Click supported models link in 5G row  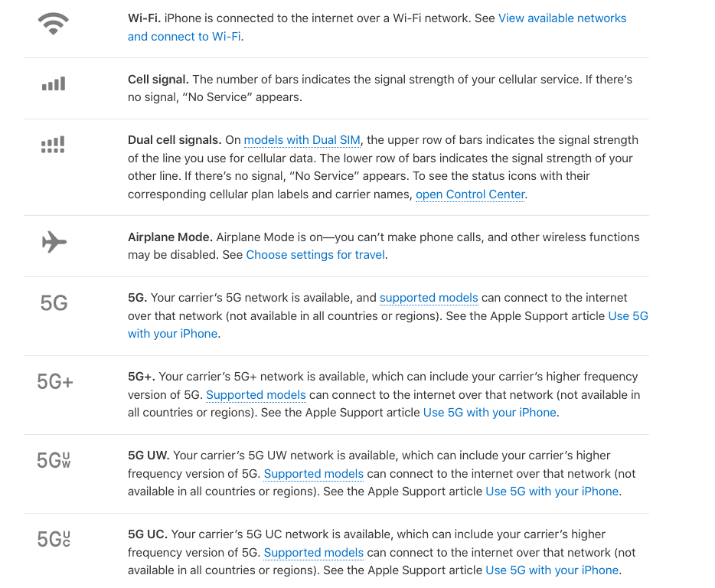click(429, 298)
